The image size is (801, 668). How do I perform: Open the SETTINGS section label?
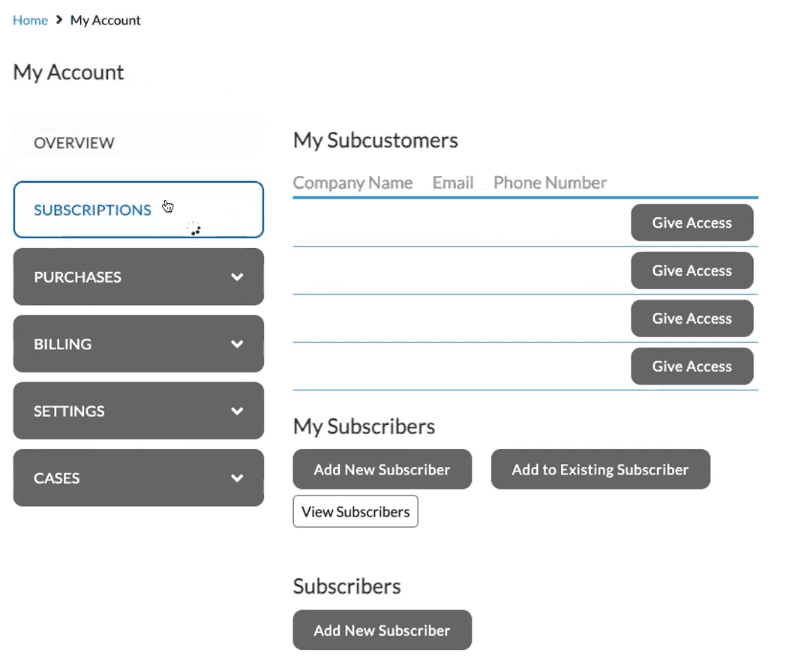click(69, 411)
